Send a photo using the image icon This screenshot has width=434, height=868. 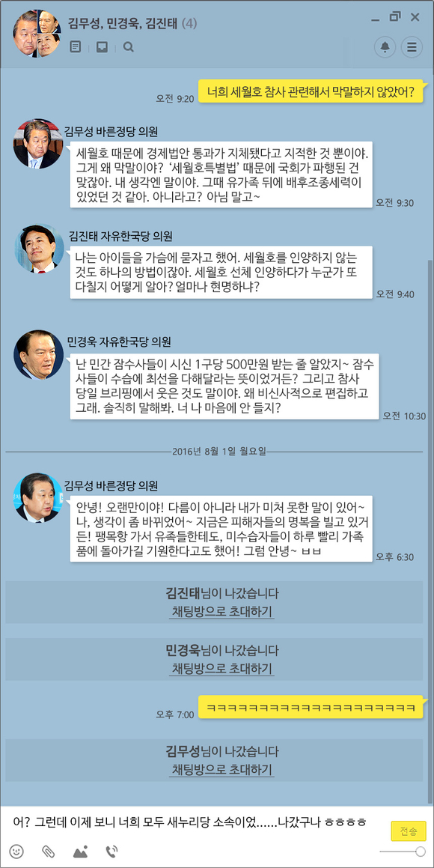click(x=81, y=851)
